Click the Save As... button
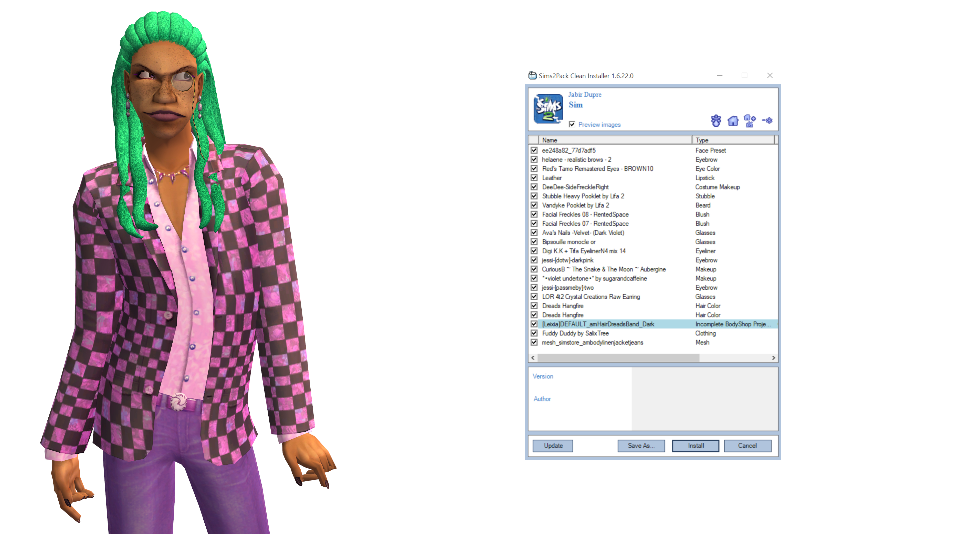This screenshot has width=980, height=534. pos(641,445)
